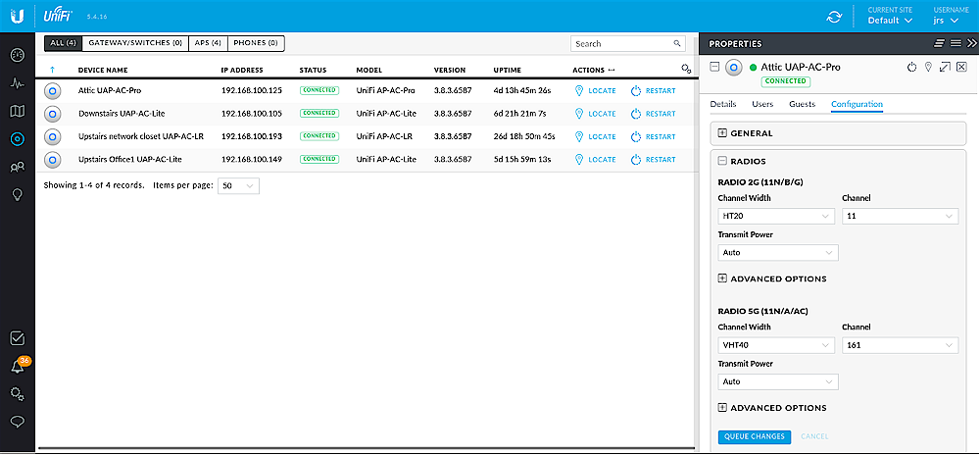Click the QUEUE CHANGES button
Image resolution: width=980 pixels, height=455 pixels.
[x=755, y=436]
